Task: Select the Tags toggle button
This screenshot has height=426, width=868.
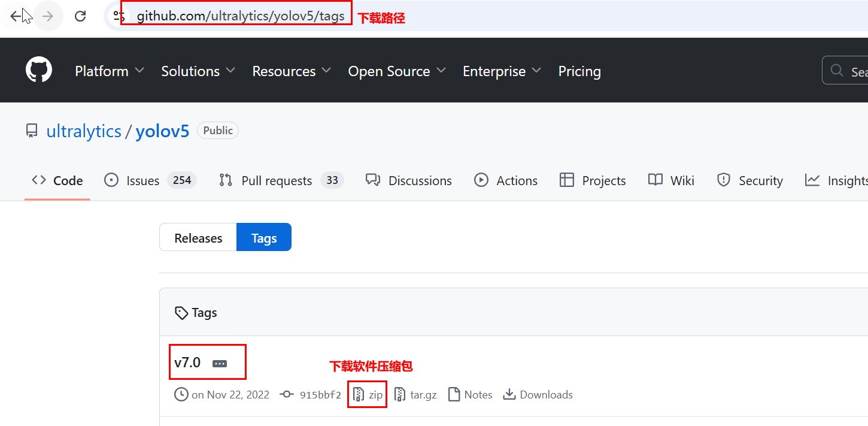Action: tap(264, 237)
